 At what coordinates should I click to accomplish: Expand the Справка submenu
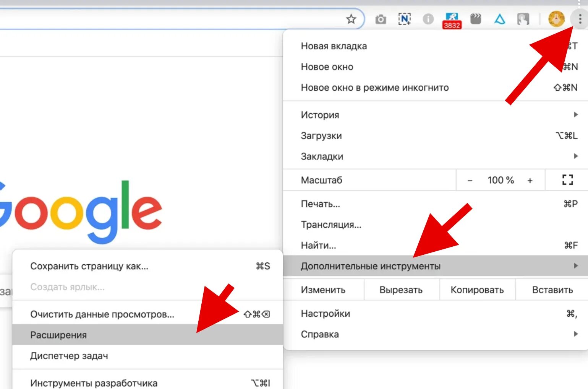[x=435, y=334]
